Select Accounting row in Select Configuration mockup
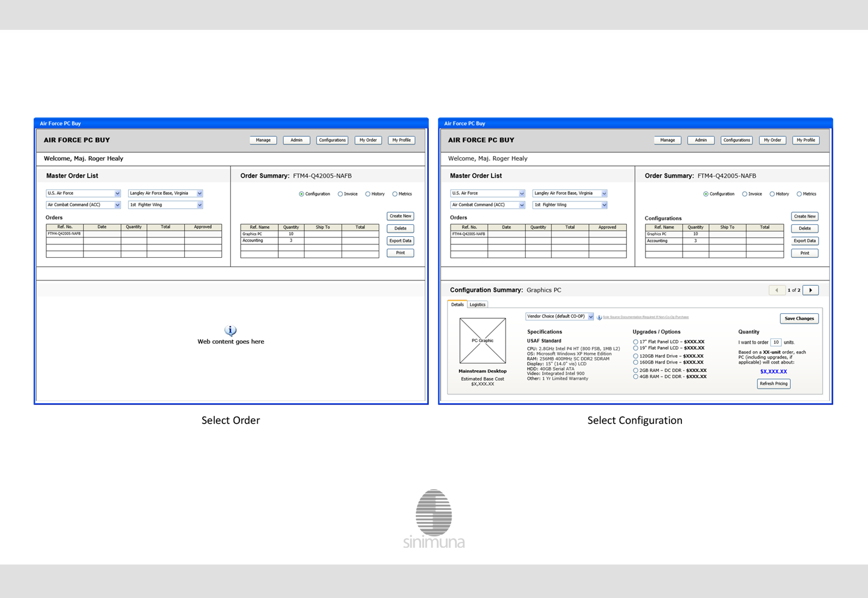This screenshot has width=868, height=598. 714,241
